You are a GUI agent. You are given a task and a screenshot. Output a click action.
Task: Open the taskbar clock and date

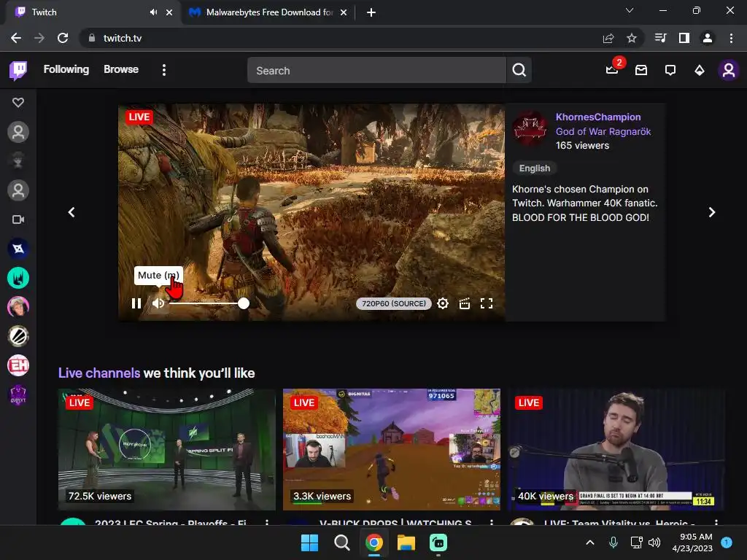point(692,542)
